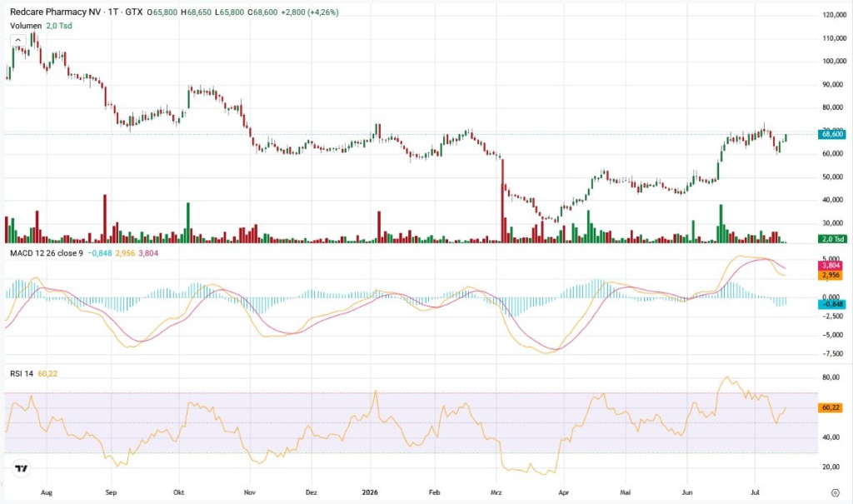Click the -2,500 MACD axis label

(832, 317)
